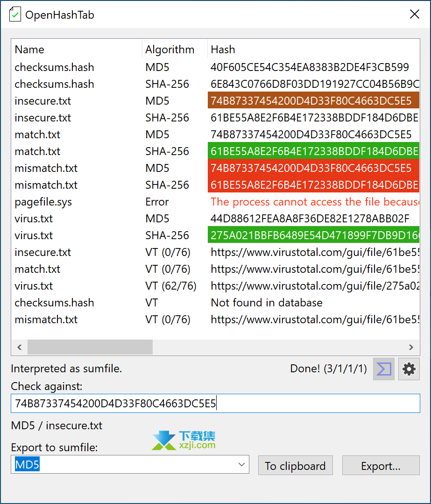431x504 pixels.
Task: Close the OpenHashTab window
Action: coord(414,14)
